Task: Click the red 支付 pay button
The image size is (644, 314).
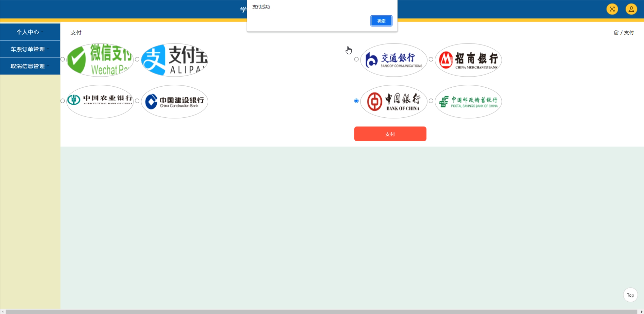Action: pyautogui.click(x=390, y=134)
